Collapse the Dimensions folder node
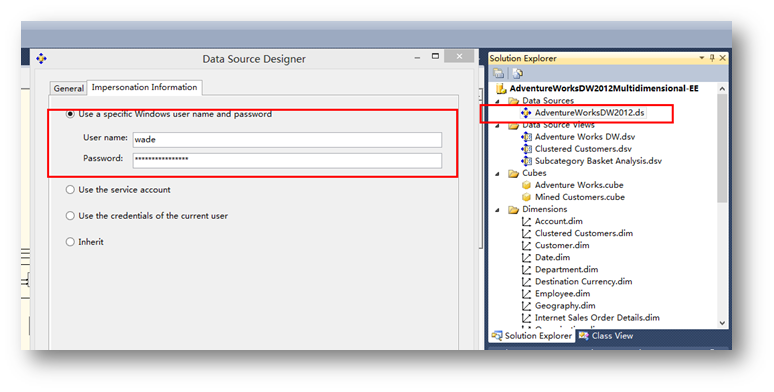774x392 pixels. (x=498, y=209)
